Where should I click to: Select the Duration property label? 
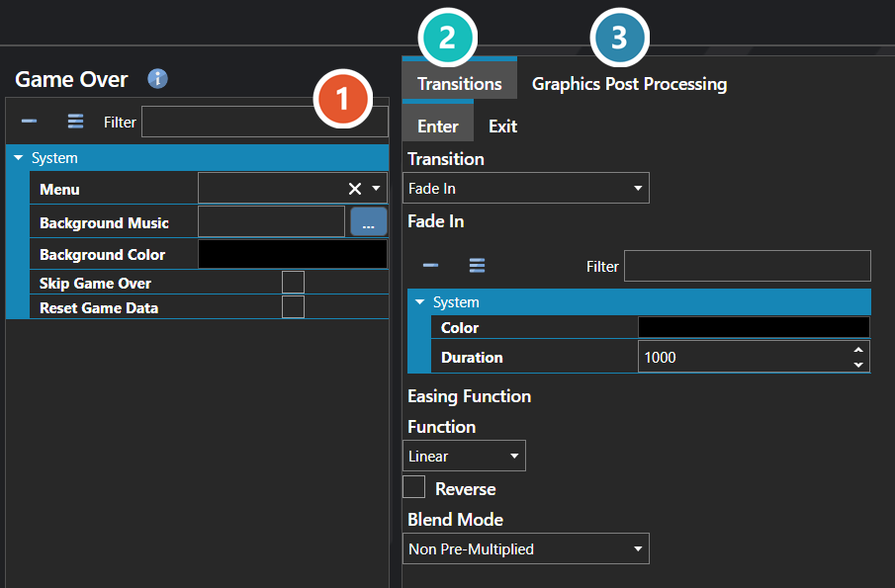(x=472, y=358)
